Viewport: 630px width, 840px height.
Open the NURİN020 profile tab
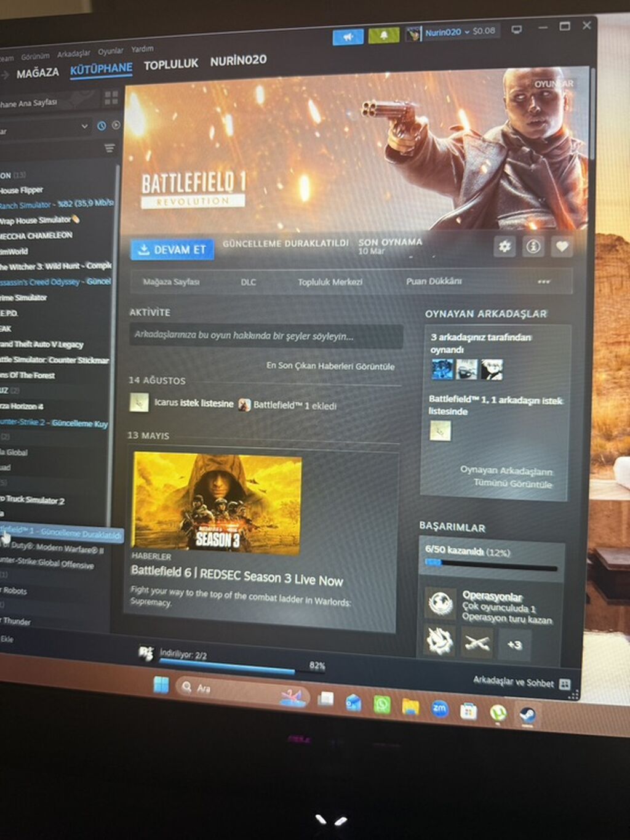click(x=238, y=60)
